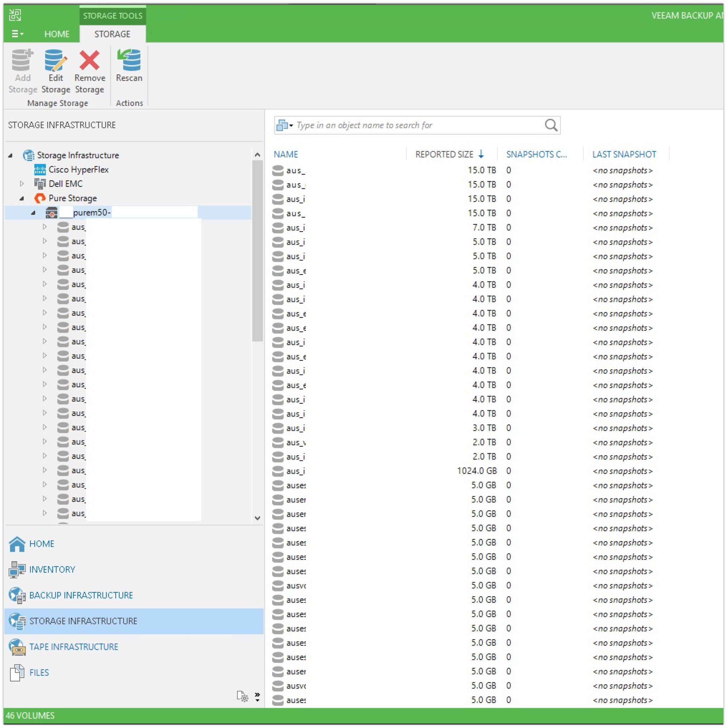Image resolution: width=727 pixels, height=728 pixels.
Task: Open the main application menu button
Action: coord(17,34)
